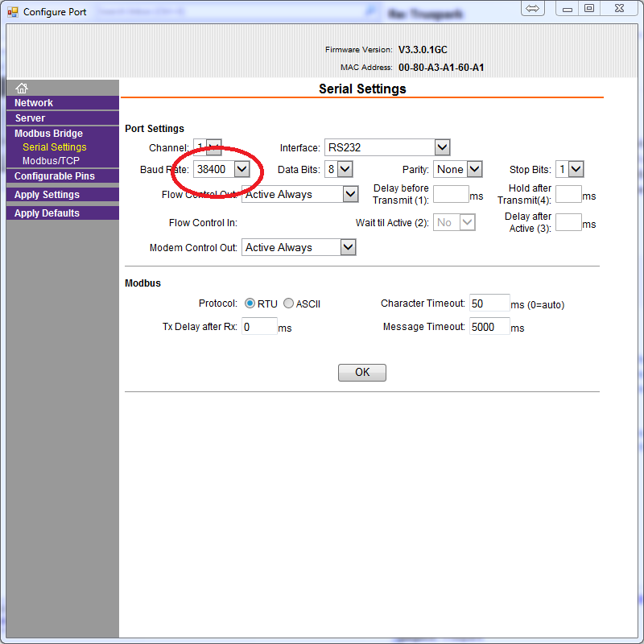Click into Character Timeout field

point(489,303)
